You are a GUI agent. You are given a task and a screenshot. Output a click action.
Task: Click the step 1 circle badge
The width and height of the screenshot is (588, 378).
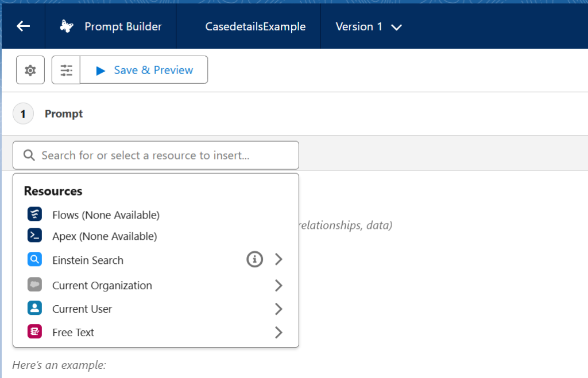[23, 114]
